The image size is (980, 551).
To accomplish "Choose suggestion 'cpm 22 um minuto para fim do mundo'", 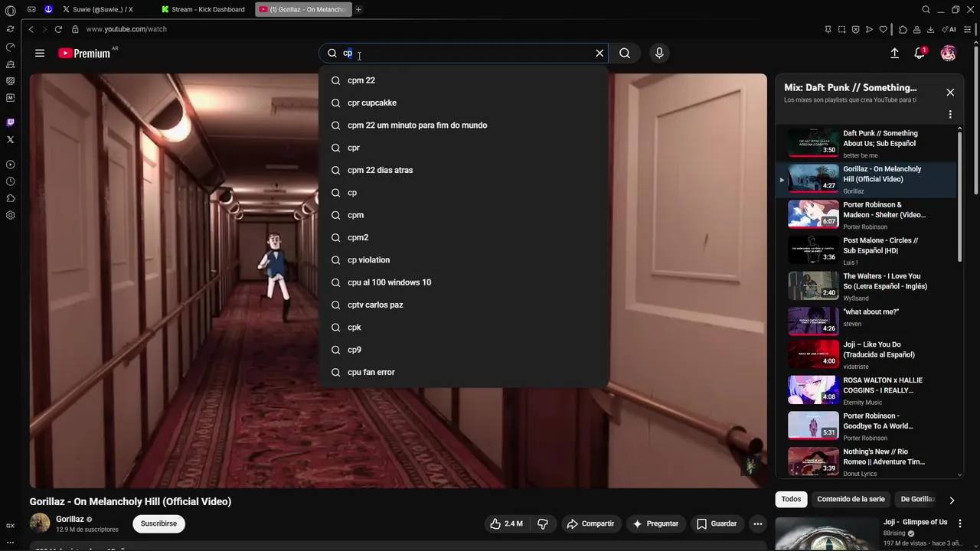I will tap(464, 125).
